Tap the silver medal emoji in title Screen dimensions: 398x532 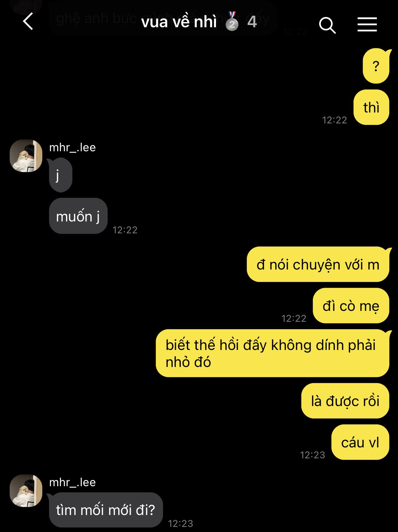tap(232, 21)
